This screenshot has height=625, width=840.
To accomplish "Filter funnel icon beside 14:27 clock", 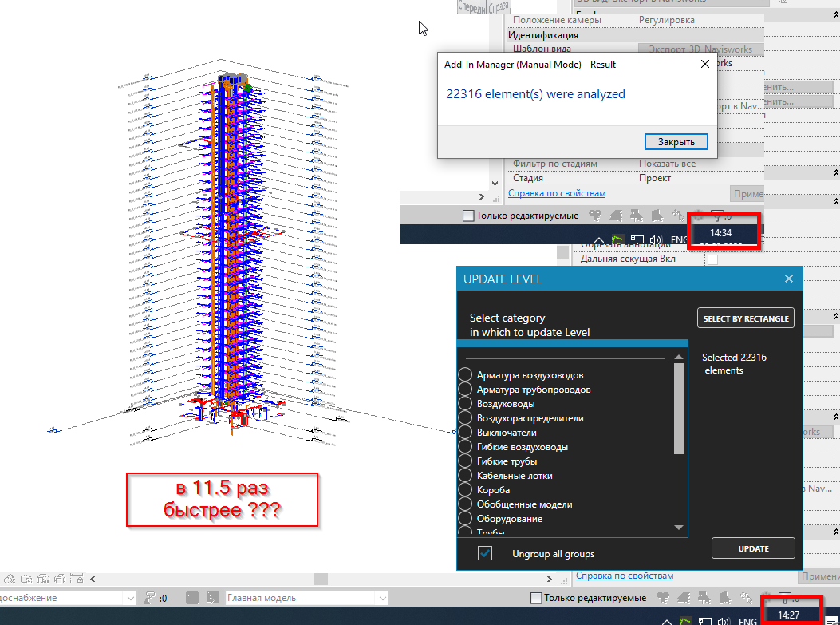I will point(784,596).
